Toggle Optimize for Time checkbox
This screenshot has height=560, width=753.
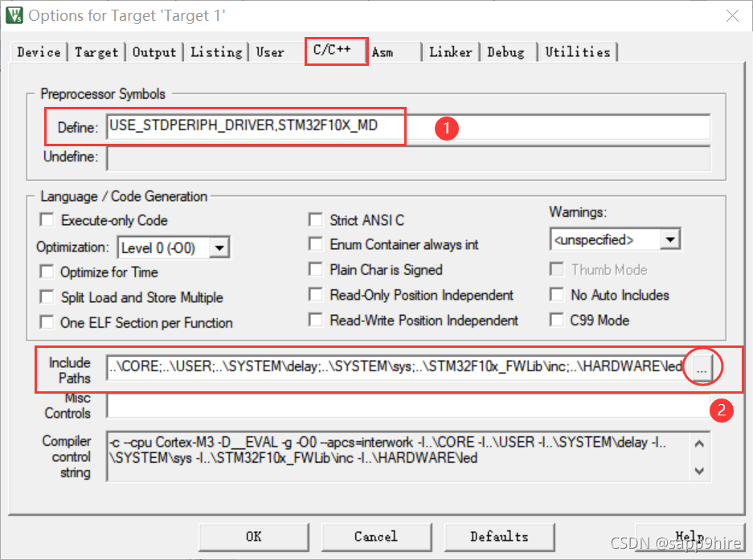[47, 272]
